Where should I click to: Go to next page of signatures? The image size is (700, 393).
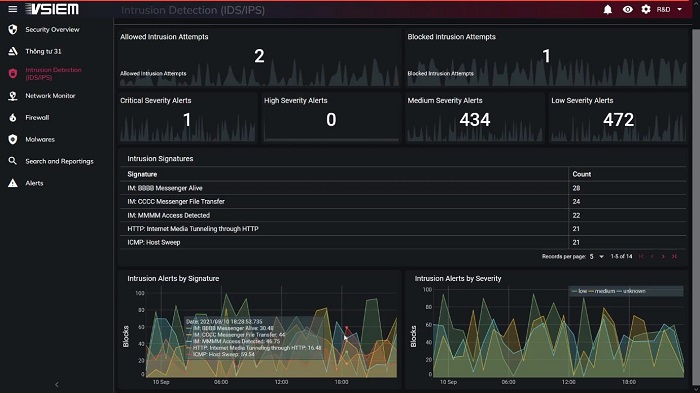pos(663,256)
